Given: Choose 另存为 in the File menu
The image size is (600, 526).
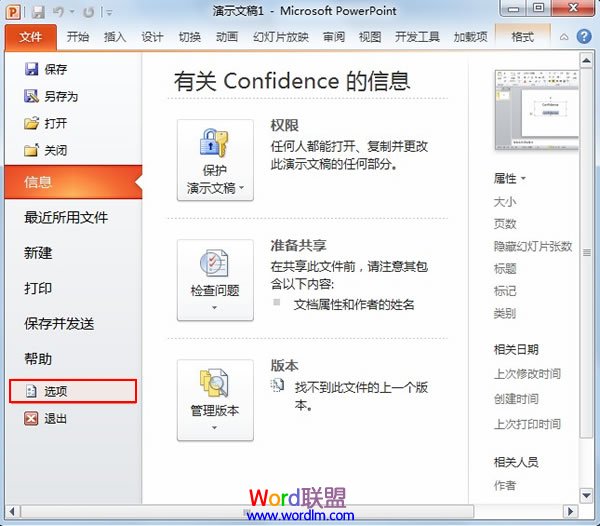Looking at the screenshot, I should click(x=61, y=96).
